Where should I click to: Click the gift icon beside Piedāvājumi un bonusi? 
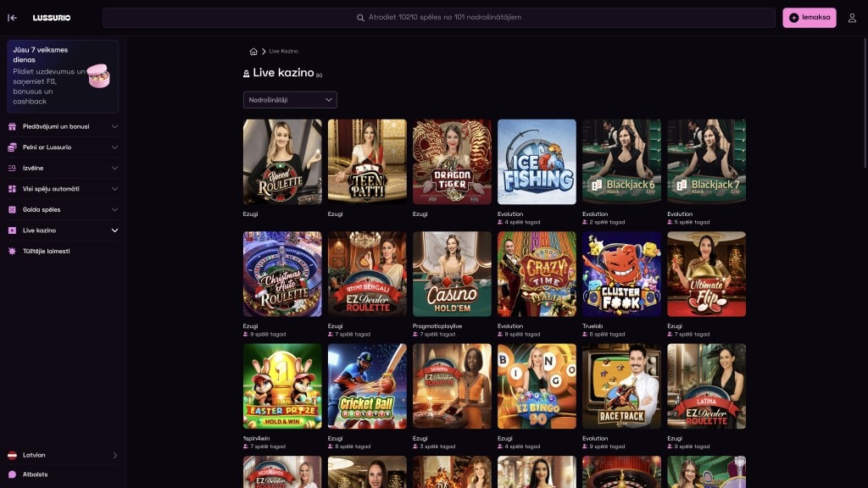pyautogui.click(x=12, y=127)
